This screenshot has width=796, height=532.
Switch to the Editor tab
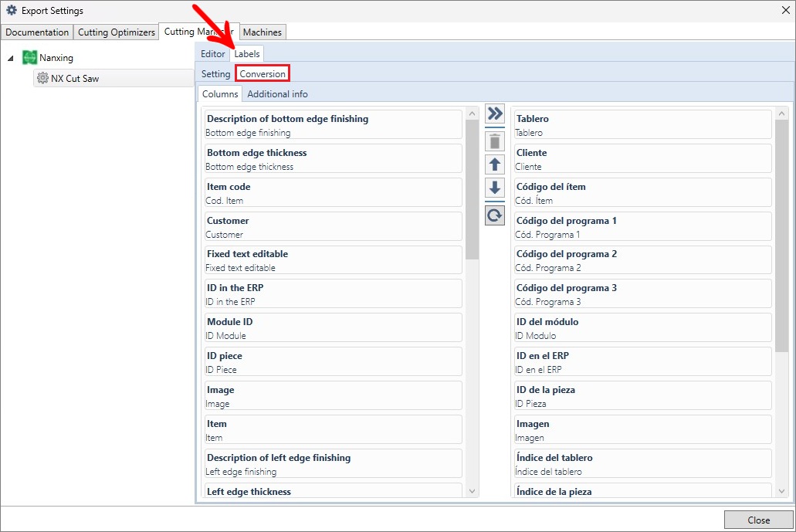tap(213, 54)
